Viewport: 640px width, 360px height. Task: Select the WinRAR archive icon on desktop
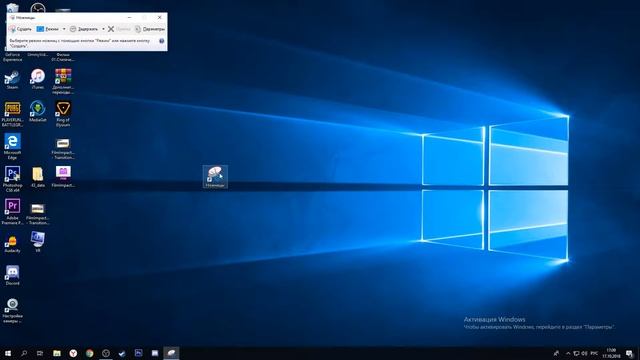[63, 82]
